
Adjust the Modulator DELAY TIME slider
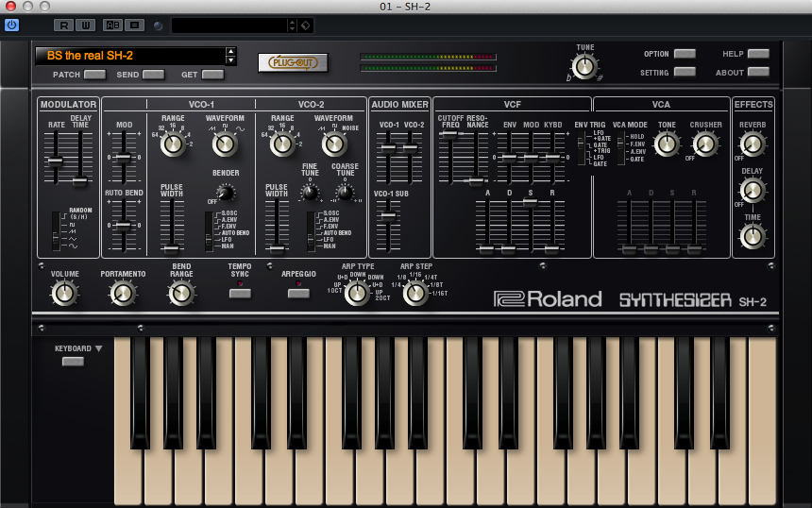[79, 180]
